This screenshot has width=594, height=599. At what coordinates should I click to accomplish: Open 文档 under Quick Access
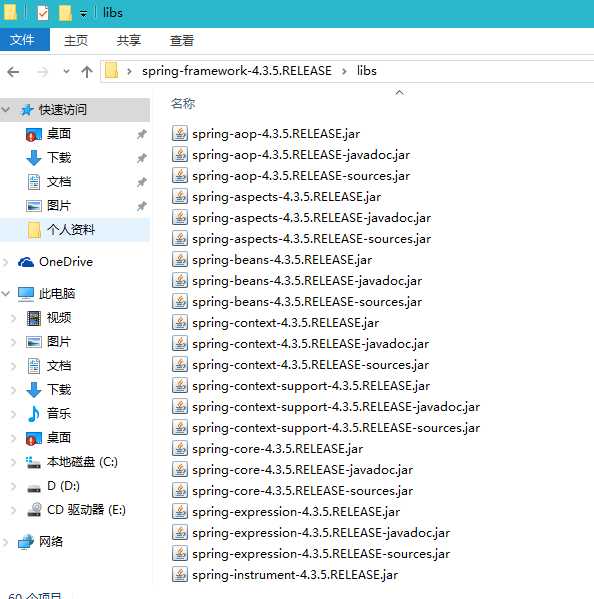click(59, 182)
